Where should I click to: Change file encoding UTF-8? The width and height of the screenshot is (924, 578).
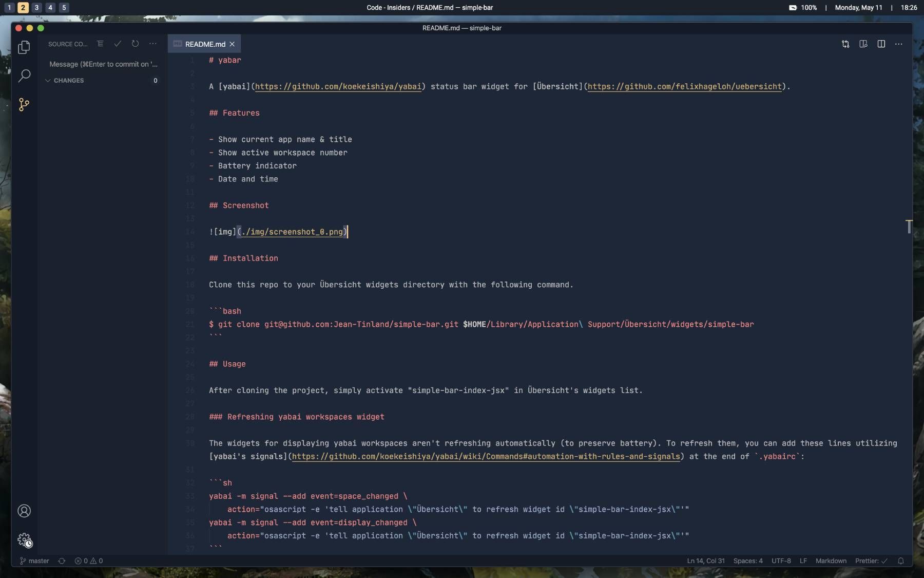point(781,561)
